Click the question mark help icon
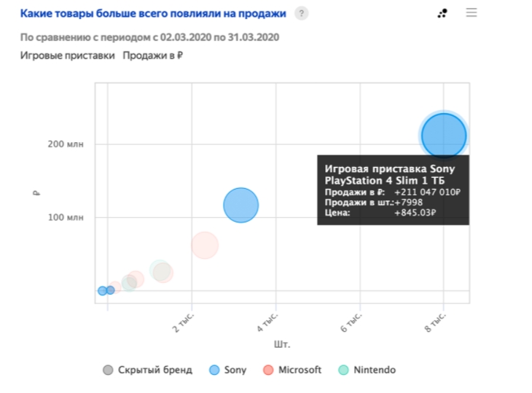Screen dimensions: 532x393 301,14
